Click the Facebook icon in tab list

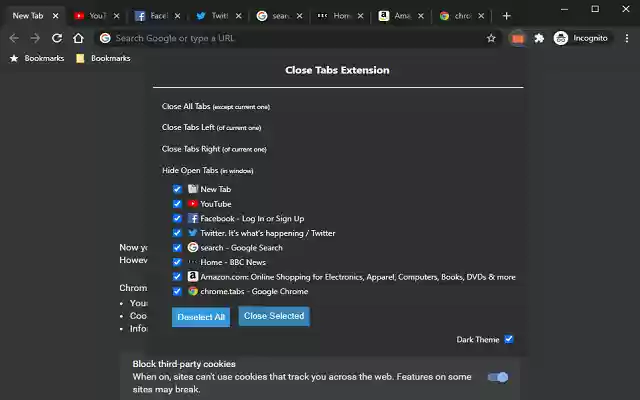pyautogui.click(x=193, y=218)
